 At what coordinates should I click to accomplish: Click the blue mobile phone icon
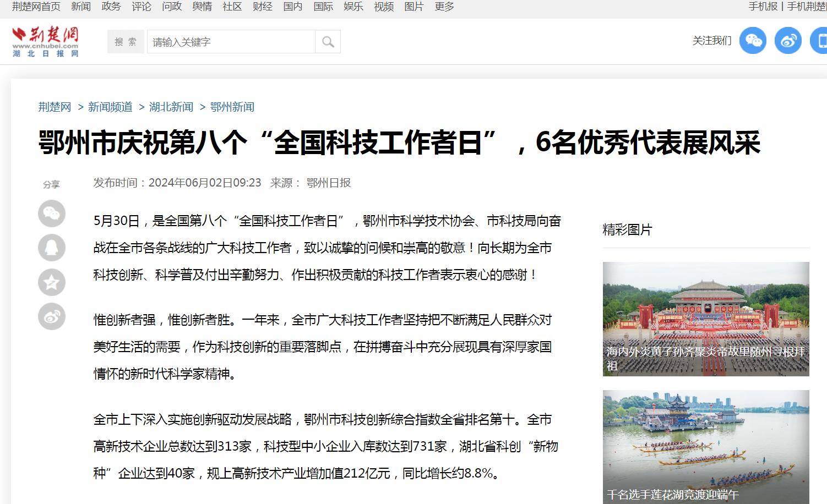pos(820,41)
